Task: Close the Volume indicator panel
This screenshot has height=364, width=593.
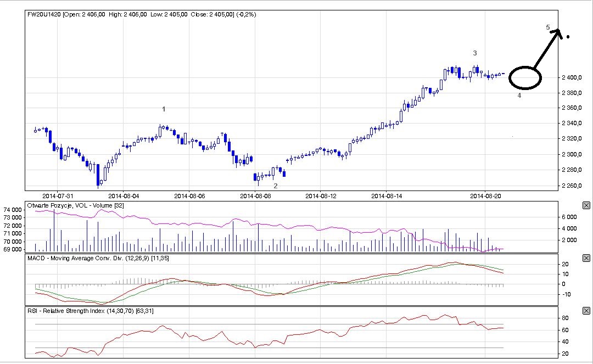Action: 586,205
